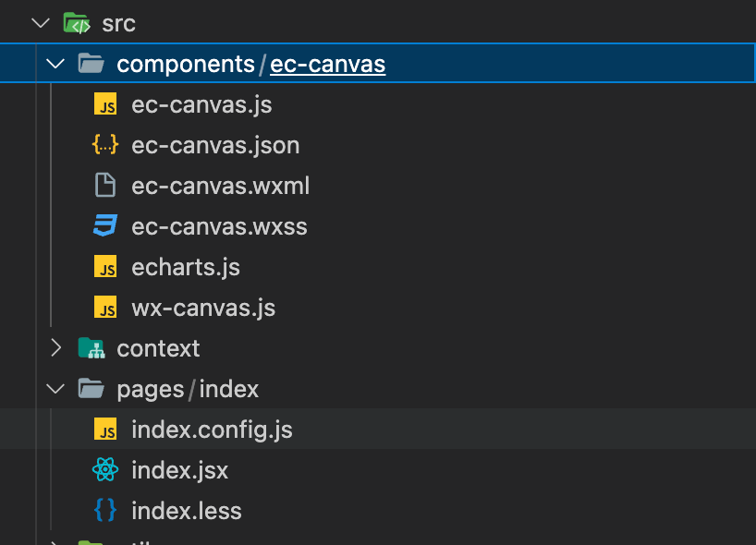Collapse the pages/index folder
Image resolution: width=756 pixels, height=545 pixels.
(x=55, y=388)
